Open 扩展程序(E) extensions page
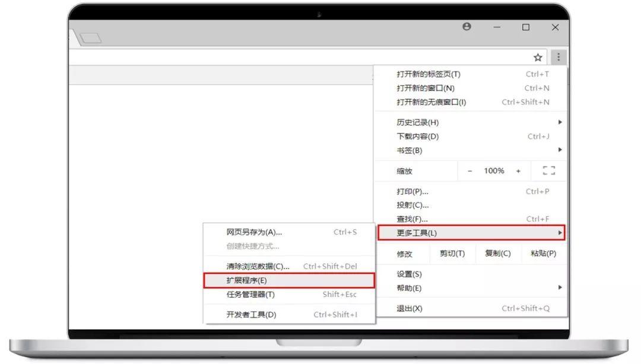Screen dimensions: 641x364 pos(289,280)
